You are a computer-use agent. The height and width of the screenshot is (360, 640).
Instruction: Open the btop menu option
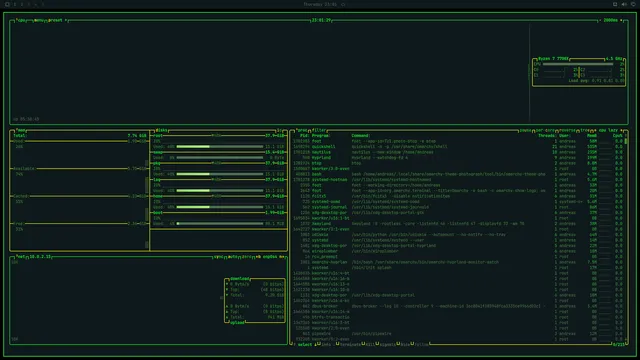(x=39, y=20)
